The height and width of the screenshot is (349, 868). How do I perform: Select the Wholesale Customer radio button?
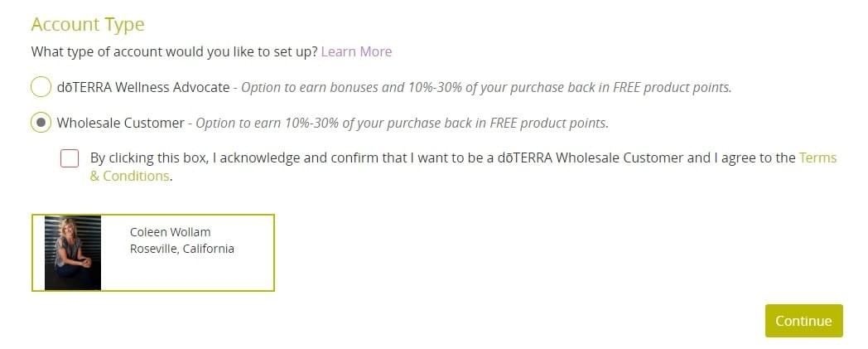[41, 123]
